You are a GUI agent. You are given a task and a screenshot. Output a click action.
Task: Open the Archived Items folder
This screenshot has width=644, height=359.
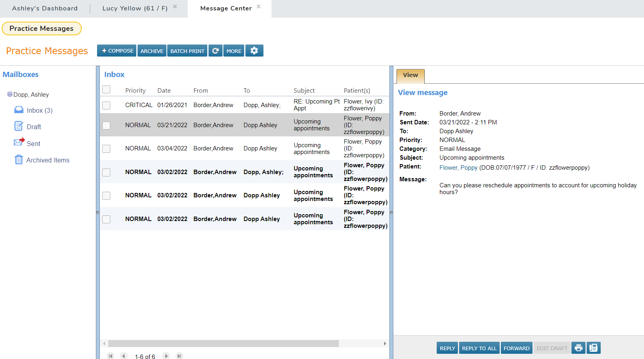pos(48,160)
